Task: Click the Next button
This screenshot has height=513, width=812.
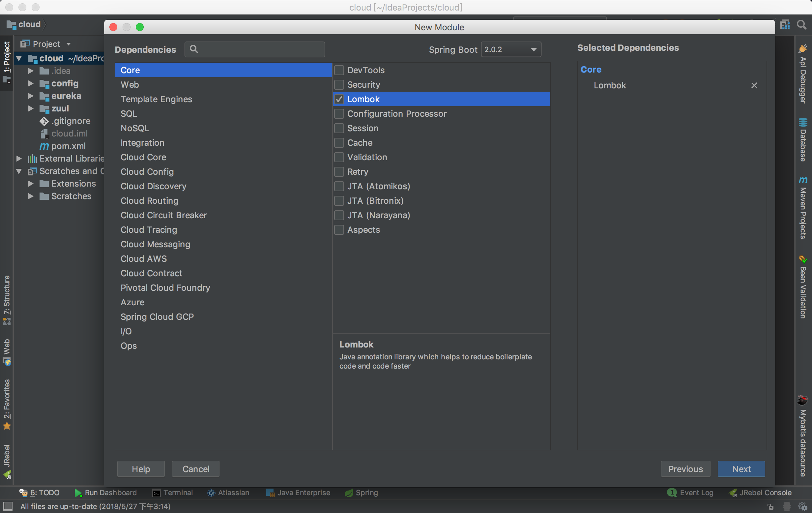Action: click(x=741, y=469)
